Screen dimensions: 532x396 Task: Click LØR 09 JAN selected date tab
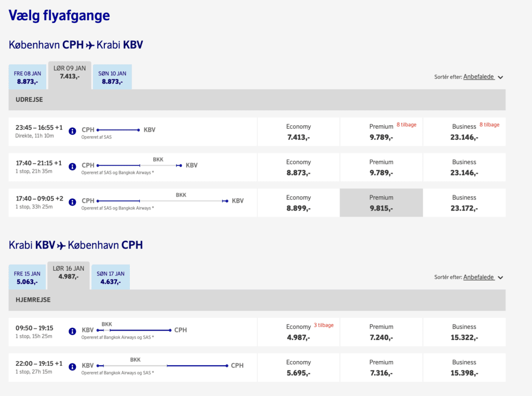(x=70, y=73)
